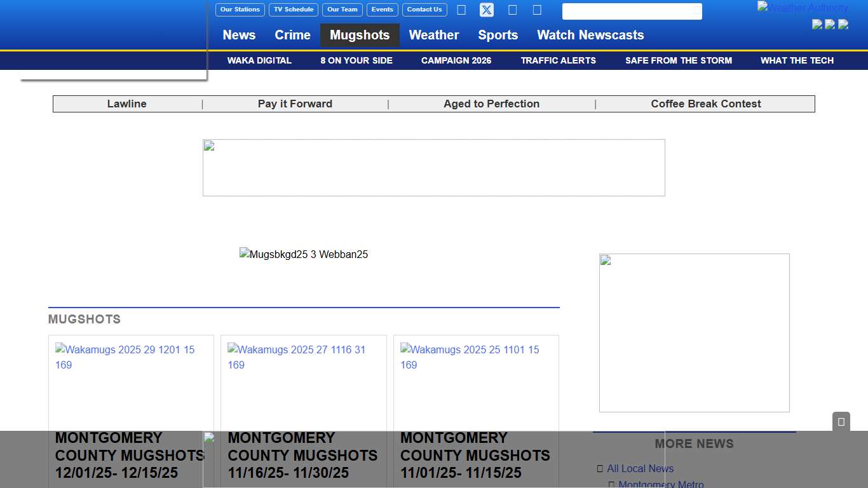The image size is (868, 488).
Task: Click the small square button above the bottom overlay
Action: pyautogui.click(x=841, y=422)
